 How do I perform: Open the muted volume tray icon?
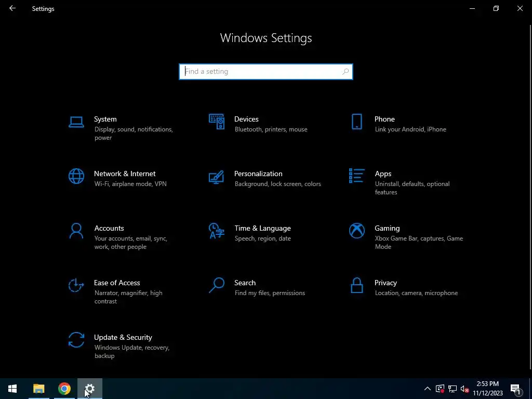point(465,389)
